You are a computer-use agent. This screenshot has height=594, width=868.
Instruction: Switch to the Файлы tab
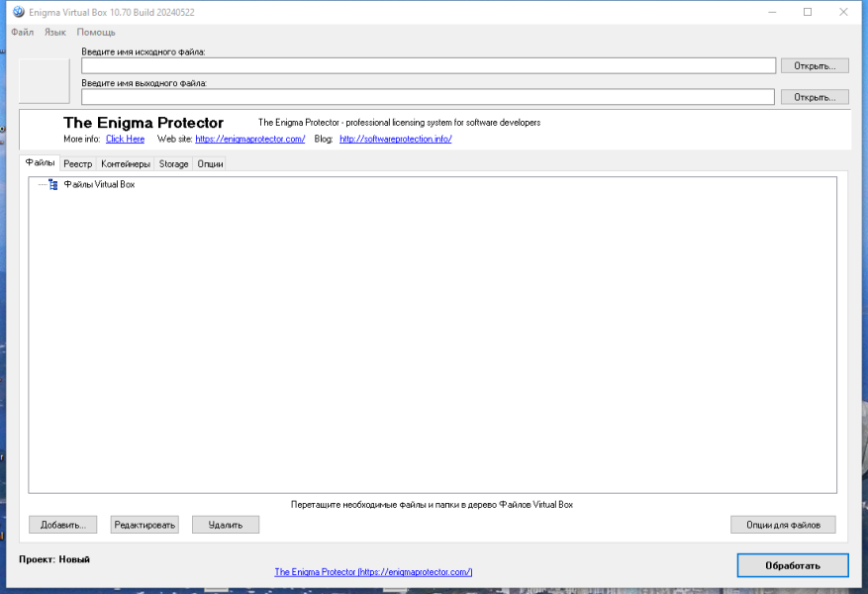[40, 162]
